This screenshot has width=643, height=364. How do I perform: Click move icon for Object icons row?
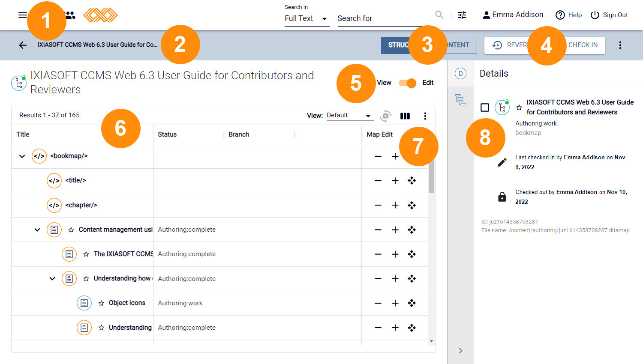pyautogui.click(x=412, y=303)
